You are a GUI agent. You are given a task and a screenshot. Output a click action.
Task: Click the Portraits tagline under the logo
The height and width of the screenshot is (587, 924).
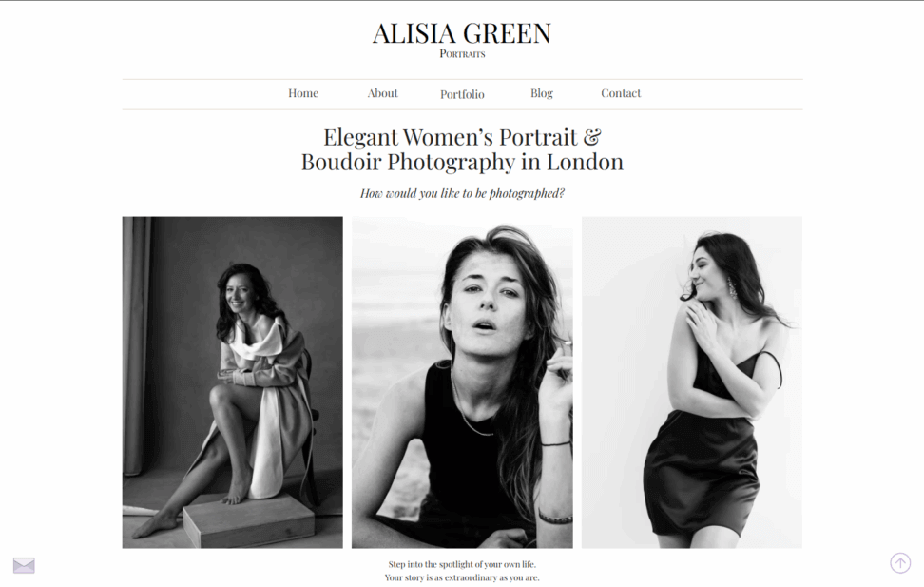[x=462, y=53]
